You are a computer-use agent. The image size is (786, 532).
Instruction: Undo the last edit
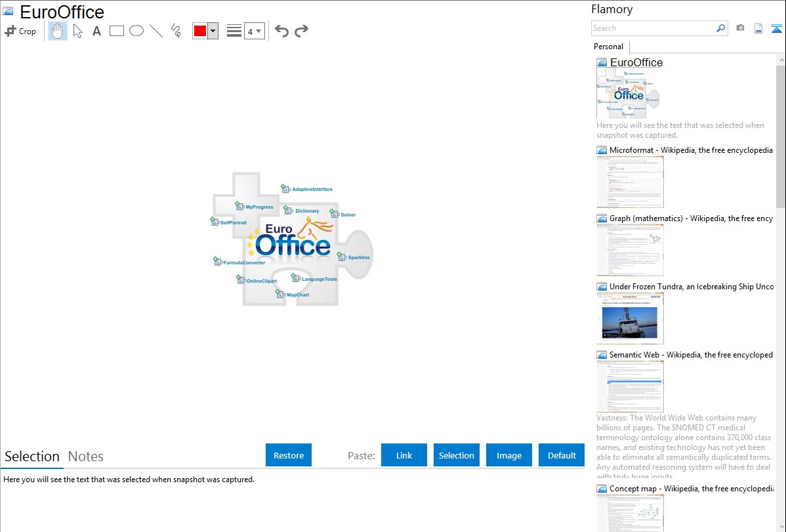[281, 31]
